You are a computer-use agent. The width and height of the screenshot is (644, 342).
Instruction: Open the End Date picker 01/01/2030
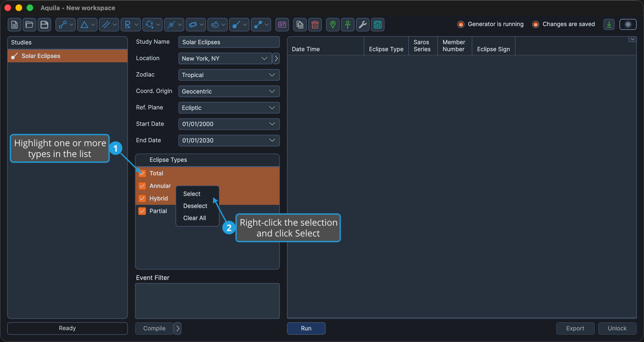coord(229,141)
